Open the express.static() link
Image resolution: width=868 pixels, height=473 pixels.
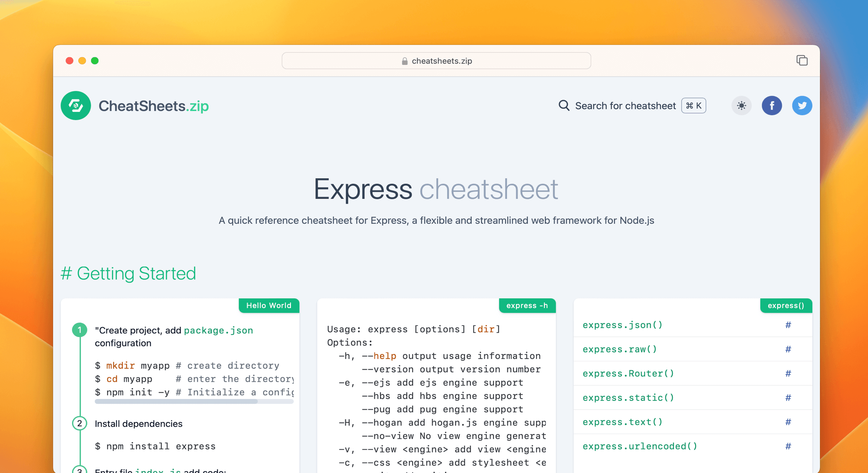[x=628, y=398]
